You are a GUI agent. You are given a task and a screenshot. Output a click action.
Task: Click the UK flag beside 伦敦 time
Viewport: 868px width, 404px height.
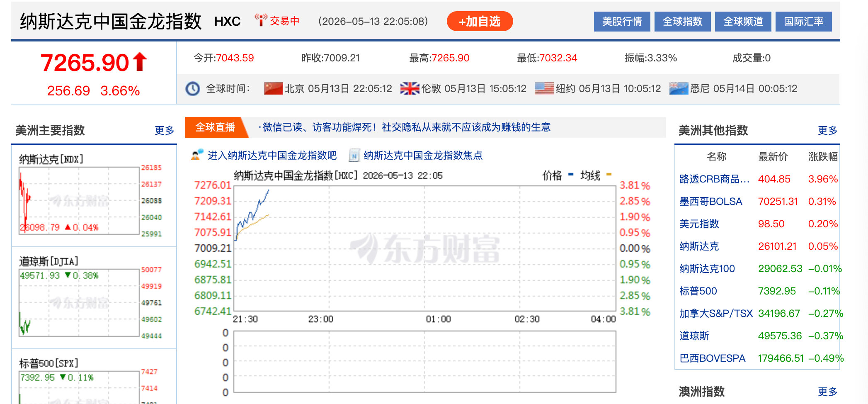point(410,88)
